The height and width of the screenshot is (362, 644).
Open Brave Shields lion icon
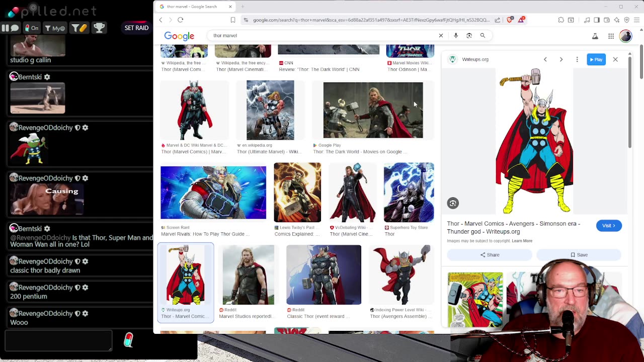pos(510,20)
